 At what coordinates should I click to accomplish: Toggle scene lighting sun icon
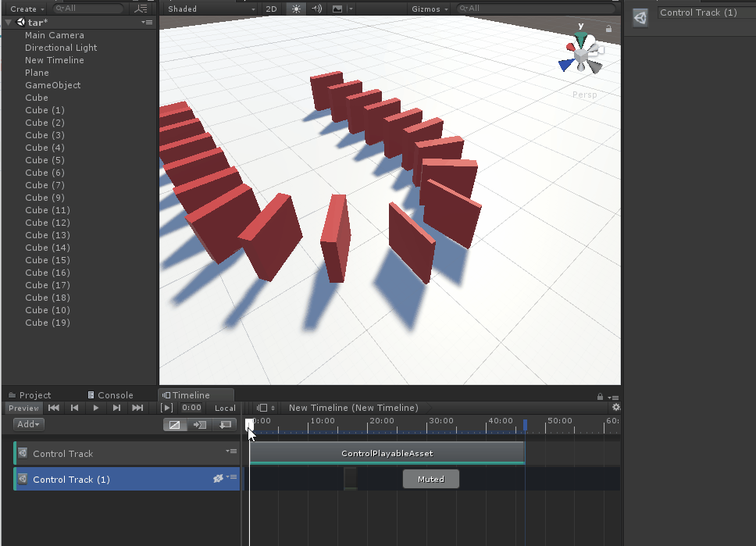point(296,9)
